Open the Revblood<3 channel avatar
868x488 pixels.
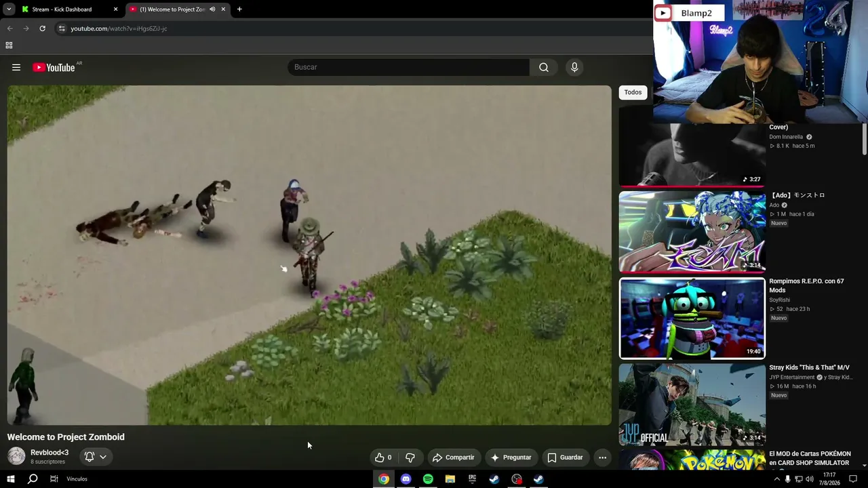16,456
